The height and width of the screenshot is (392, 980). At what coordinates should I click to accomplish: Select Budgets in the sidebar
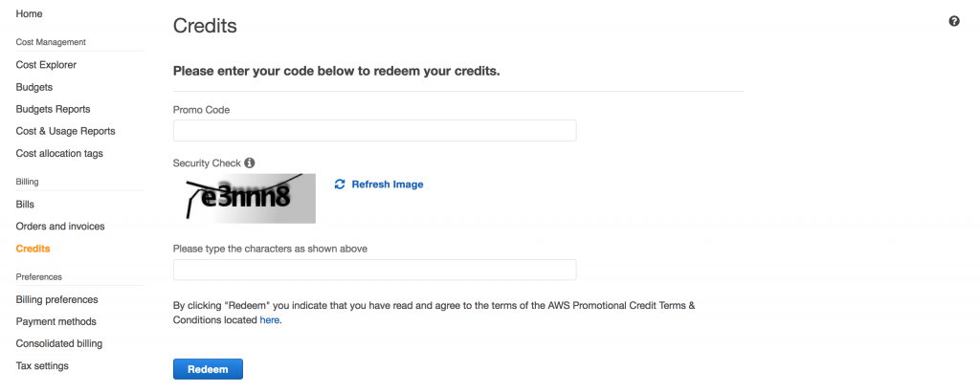click(34, 87)
